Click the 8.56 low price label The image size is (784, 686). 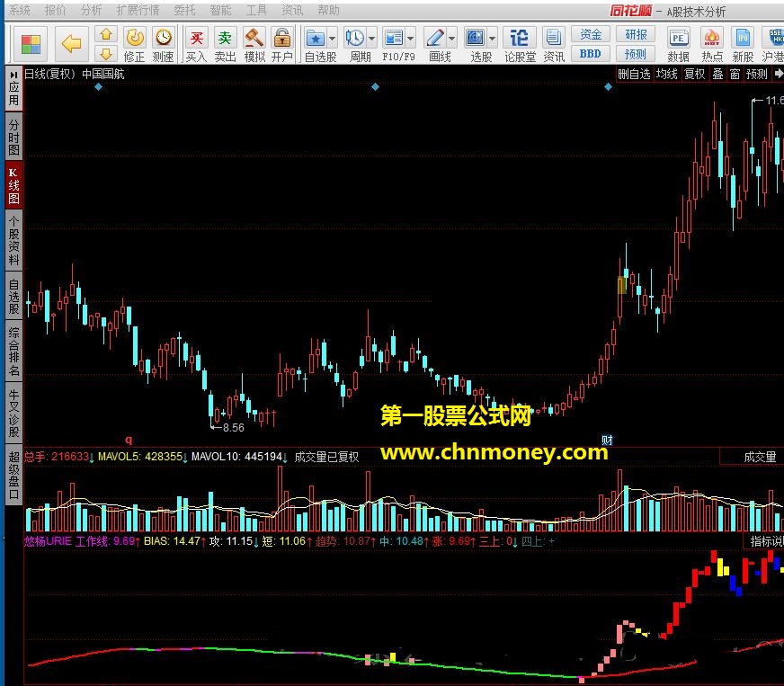pyautogui.click(x=233, y=428)
